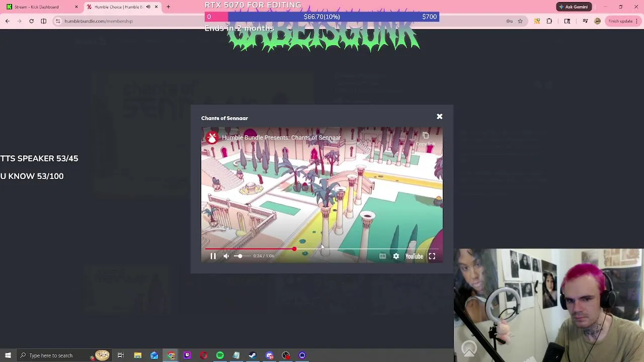644x362 pixels.
Task: Toggle video subtitles/captions button
Action: coord(382,256)
